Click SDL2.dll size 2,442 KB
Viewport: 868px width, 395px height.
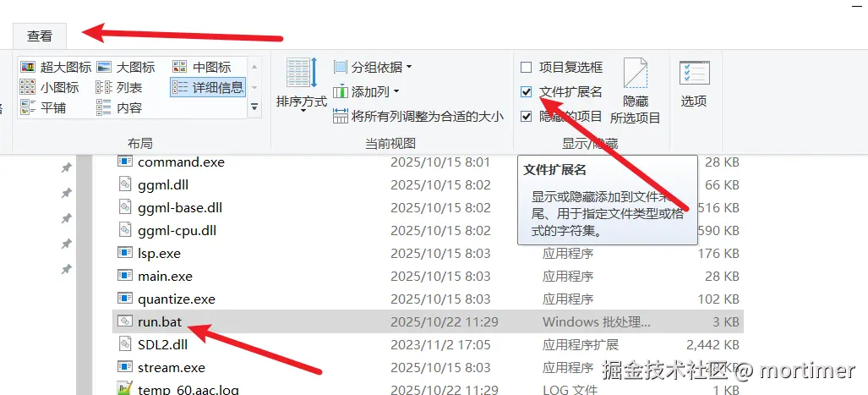(x=712, y=344)
